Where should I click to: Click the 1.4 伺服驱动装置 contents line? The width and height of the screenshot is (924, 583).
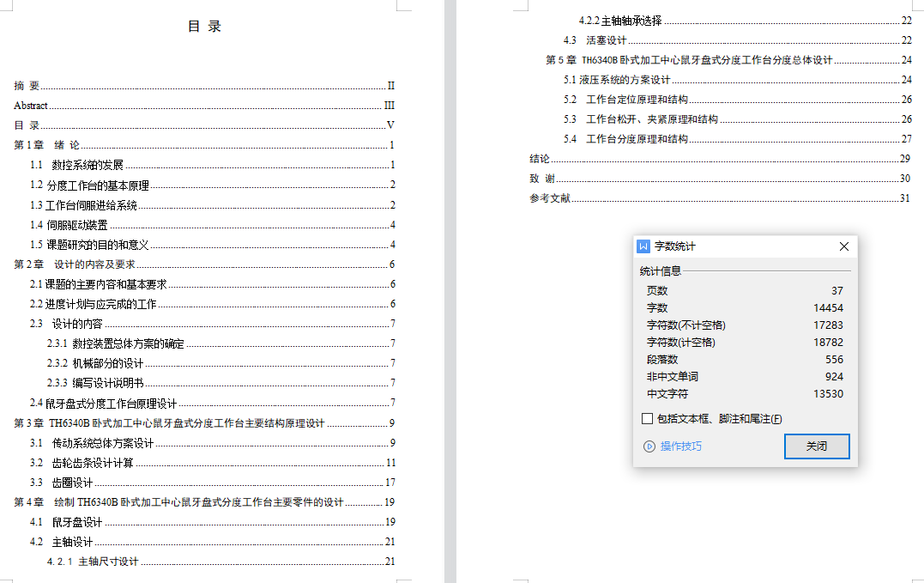69,224
